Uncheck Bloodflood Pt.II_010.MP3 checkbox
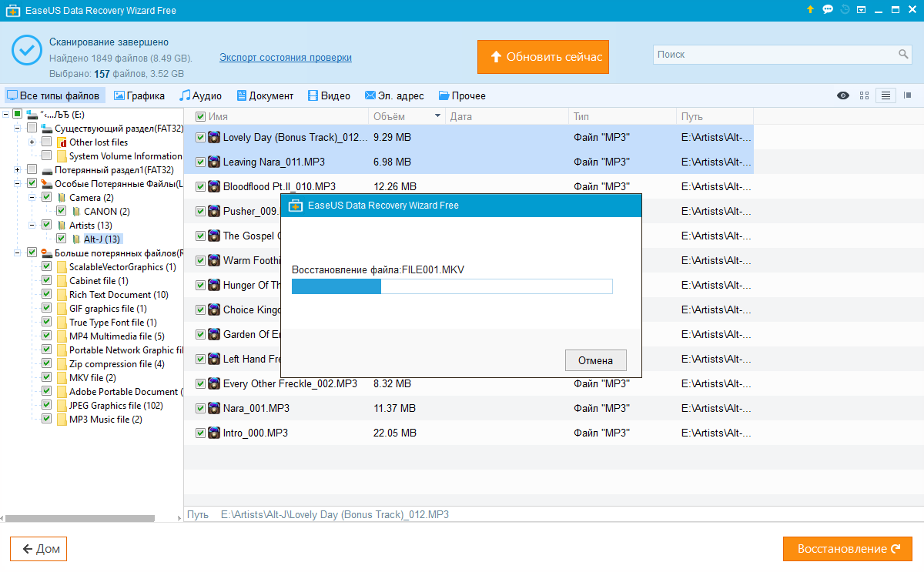The image size is (924, 572). click(x=200, y=187)
